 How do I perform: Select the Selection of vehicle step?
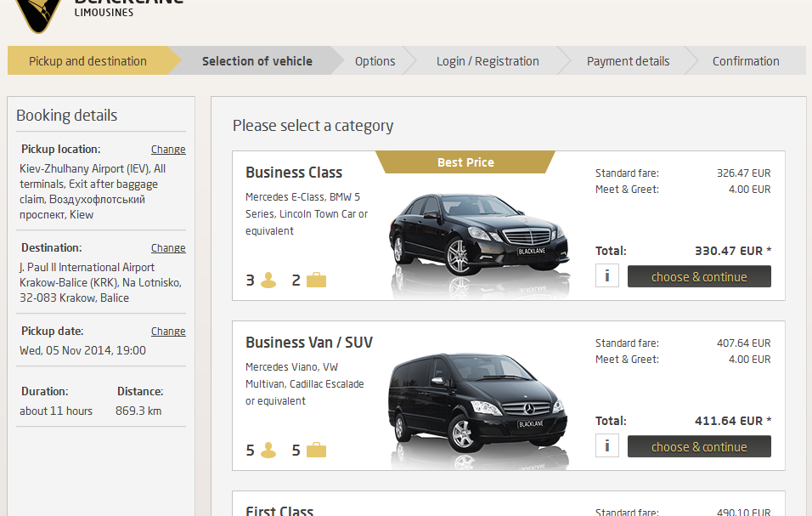tap(257, 60)
